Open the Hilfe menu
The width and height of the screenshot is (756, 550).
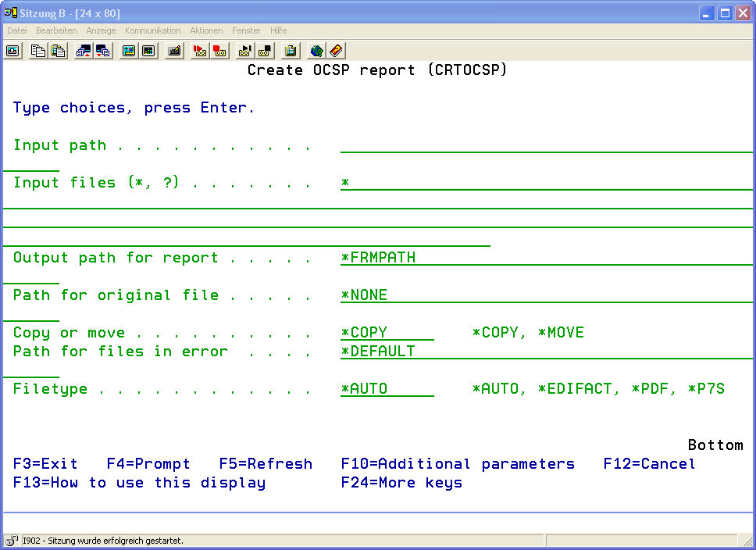279,30
